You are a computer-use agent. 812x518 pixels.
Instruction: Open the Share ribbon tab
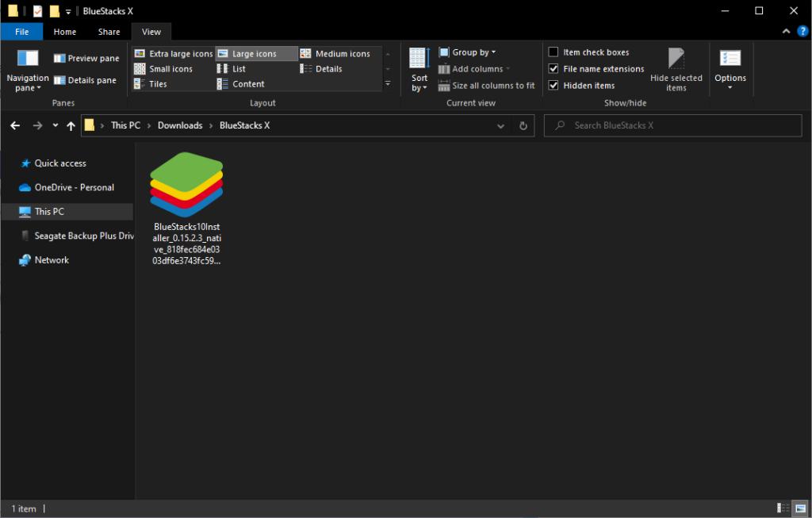pyautogui.click(x=108, y=32)
